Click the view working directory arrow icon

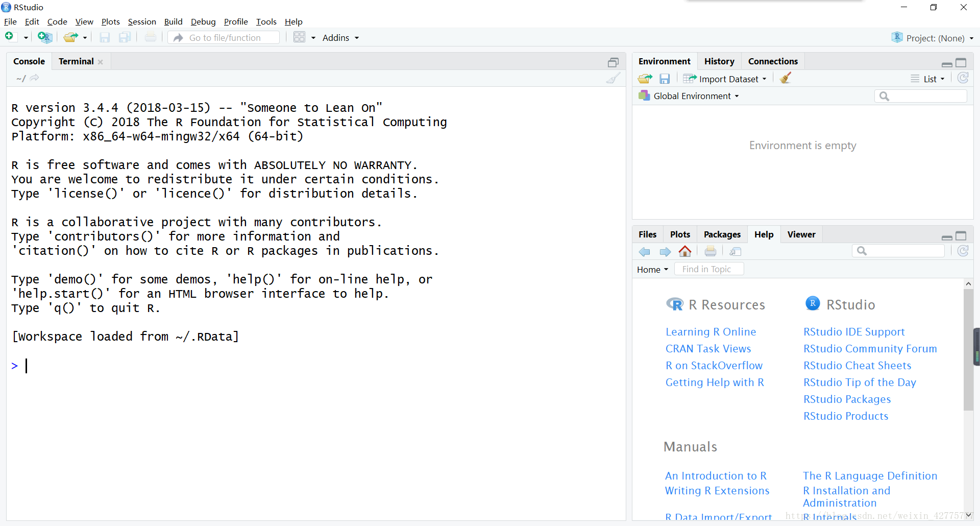tap(34, 78)
